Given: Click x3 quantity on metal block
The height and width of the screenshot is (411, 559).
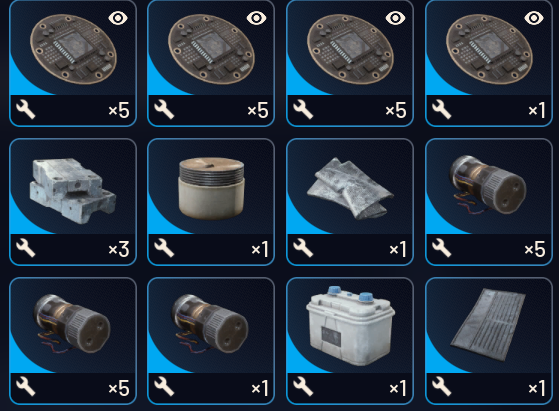Looking at the screenshot, I should point(119,250).
